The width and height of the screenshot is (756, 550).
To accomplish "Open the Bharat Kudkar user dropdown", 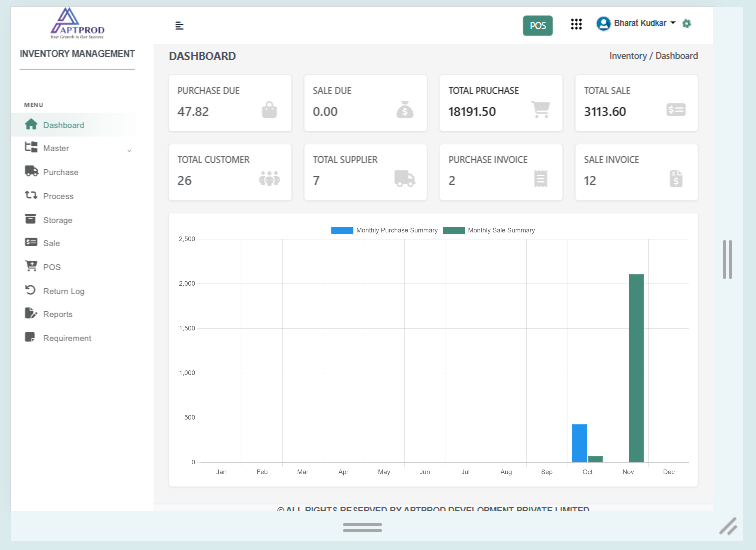I will coord(637,23).
